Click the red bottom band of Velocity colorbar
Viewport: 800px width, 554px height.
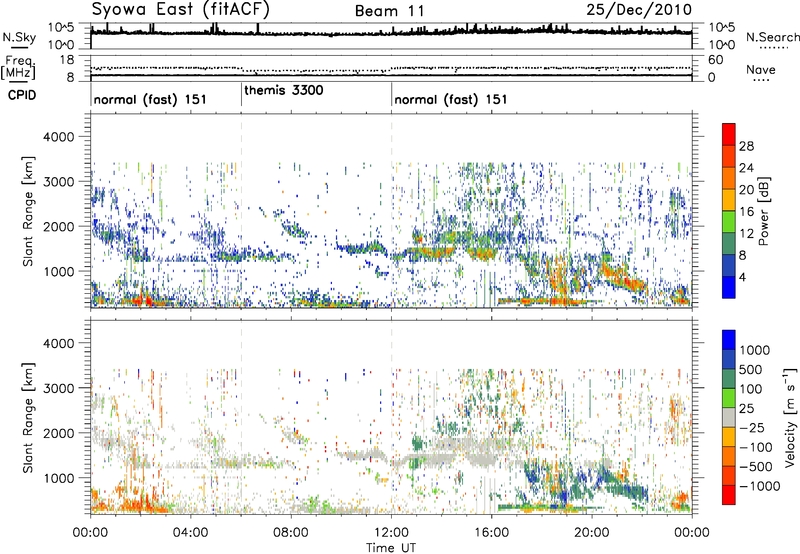tap(729, 495)
